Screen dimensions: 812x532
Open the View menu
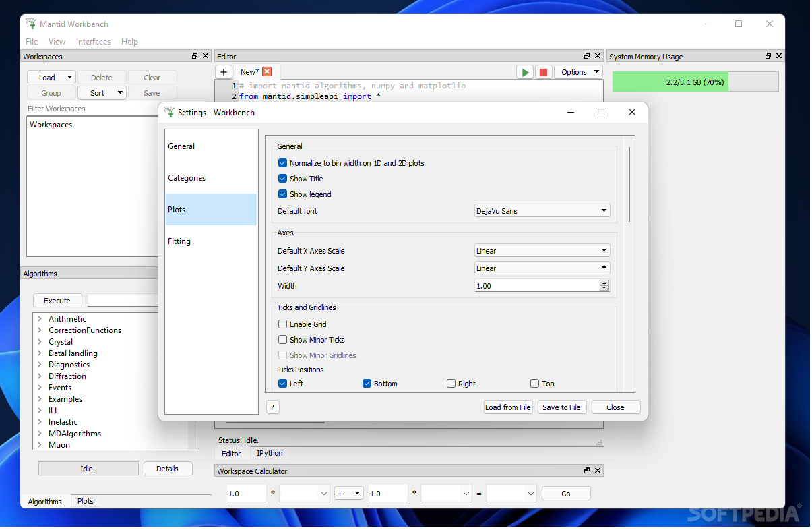point(57,42)
